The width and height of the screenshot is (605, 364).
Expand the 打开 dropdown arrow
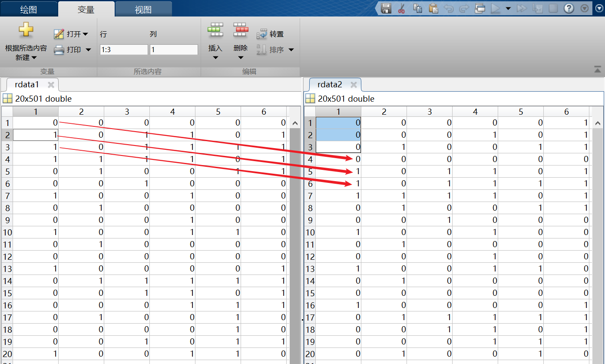pyautogui.click(x=85, y=34)
